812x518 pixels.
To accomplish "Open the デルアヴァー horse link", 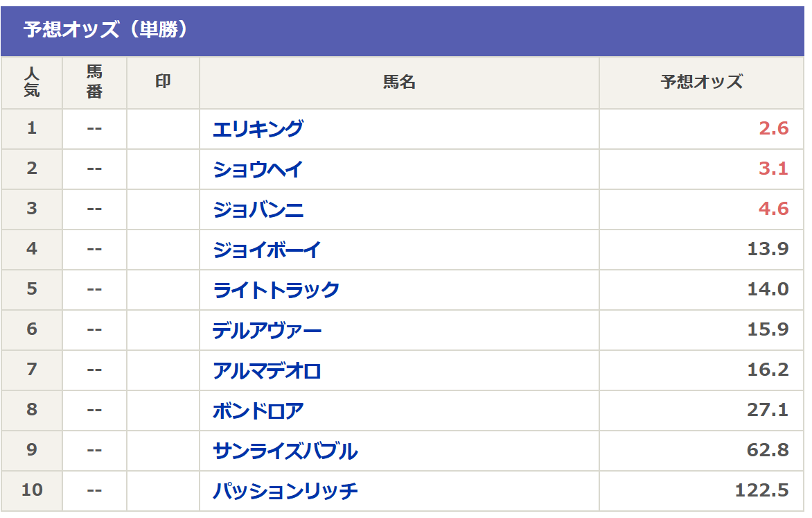I will pos(267,330).
